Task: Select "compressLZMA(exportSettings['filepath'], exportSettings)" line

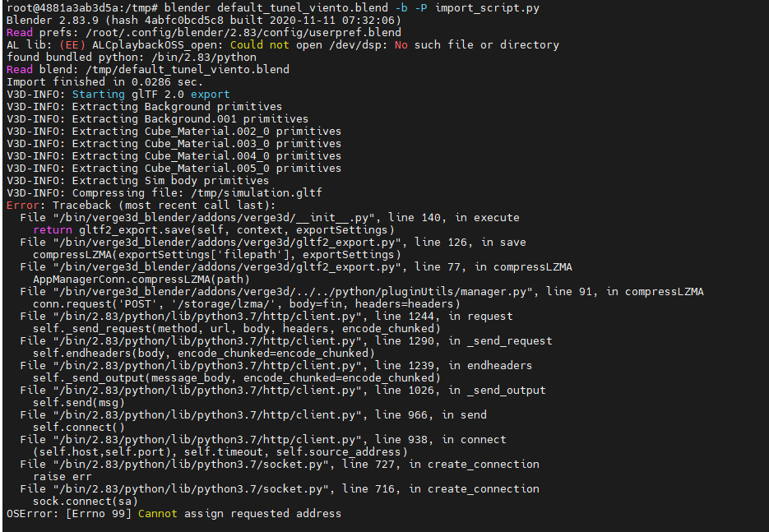Action: point(217,254)
